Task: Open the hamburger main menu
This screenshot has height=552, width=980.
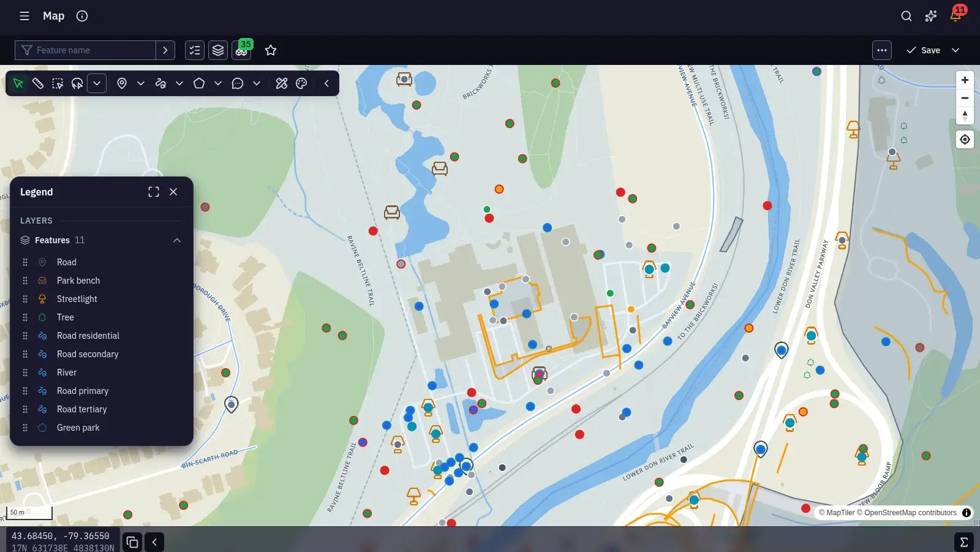Action: tap(24, 16)
